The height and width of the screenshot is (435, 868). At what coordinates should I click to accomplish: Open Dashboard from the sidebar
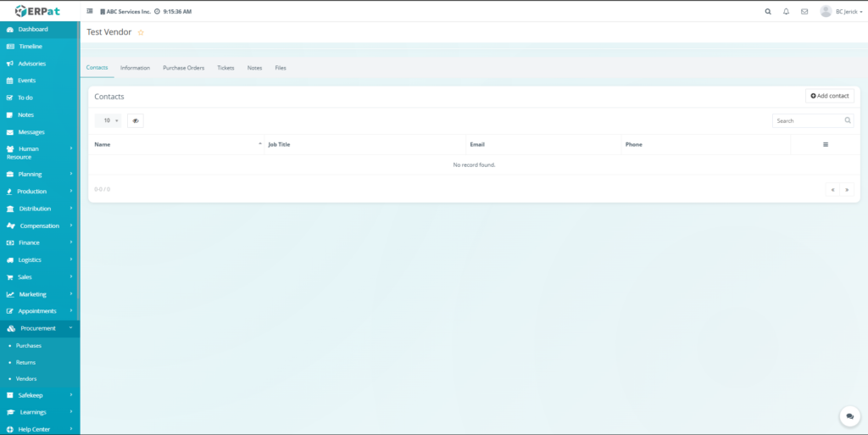click(x=33, y=30)
